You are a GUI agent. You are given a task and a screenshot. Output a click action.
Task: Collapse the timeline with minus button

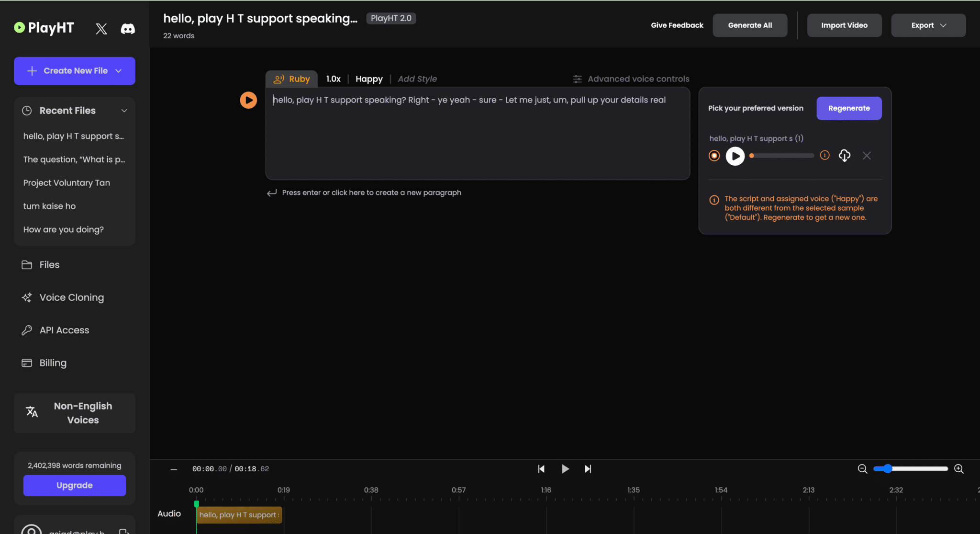click(174, 469)
